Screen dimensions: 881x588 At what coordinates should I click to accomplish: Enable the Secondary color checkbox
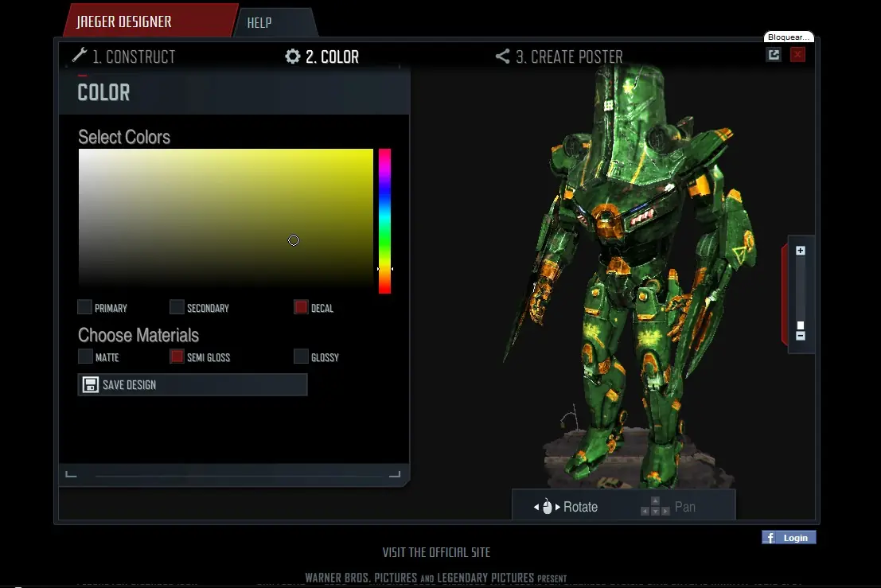pyautogui.click(x=177, y=306)
